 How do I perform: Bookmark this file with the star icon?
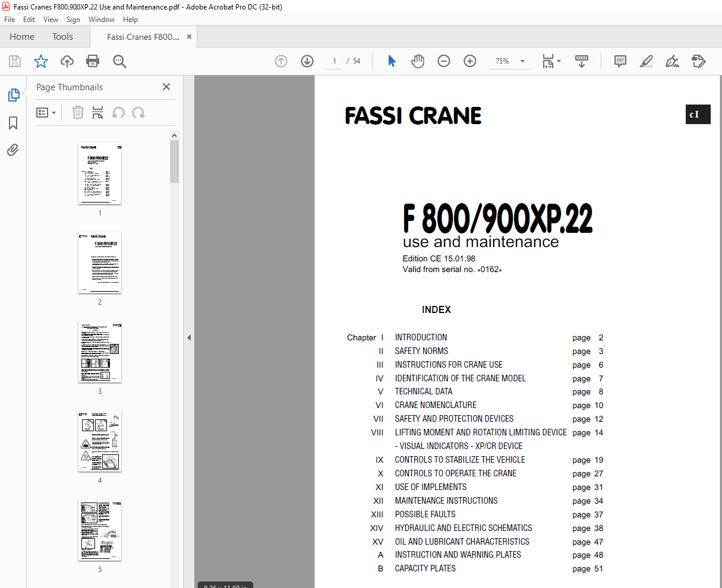[x=40, y=61]
